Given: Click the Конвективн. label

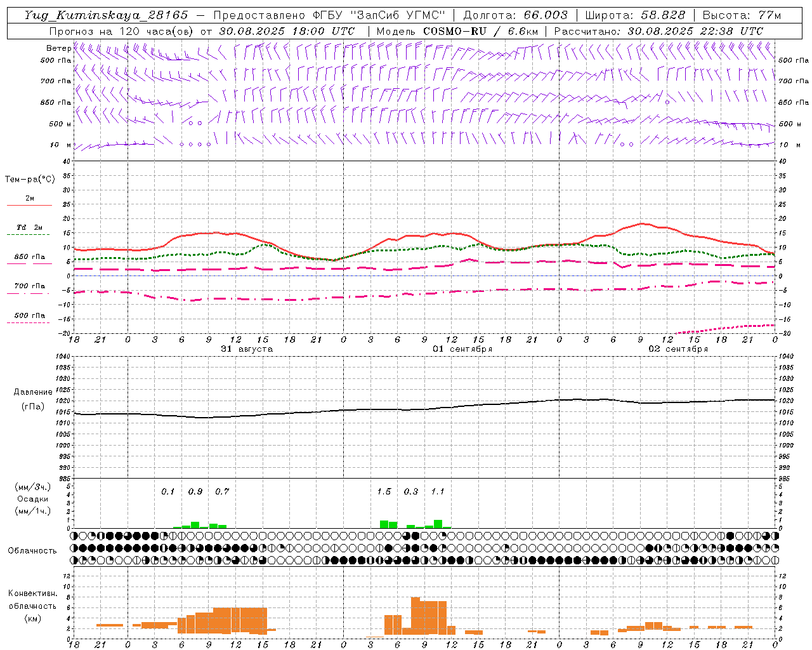Looking at the screenshot, I should (32, 594).
